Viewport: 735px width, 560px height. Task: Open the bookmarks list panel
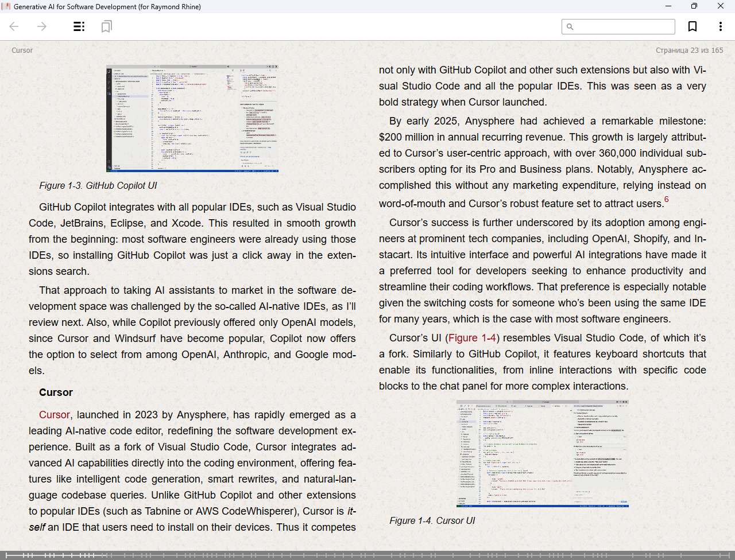[106, 26]
